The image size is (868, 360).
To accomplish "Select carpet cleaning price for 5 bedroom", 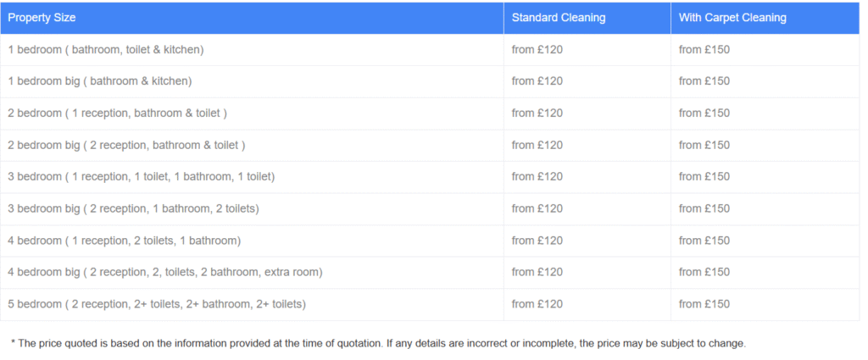I will (x=704, y=304).
